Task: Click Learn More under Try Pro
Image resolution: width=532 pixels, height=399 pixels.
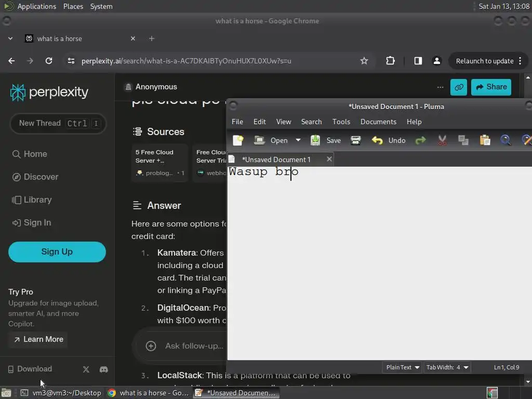Action: [38, 339]
